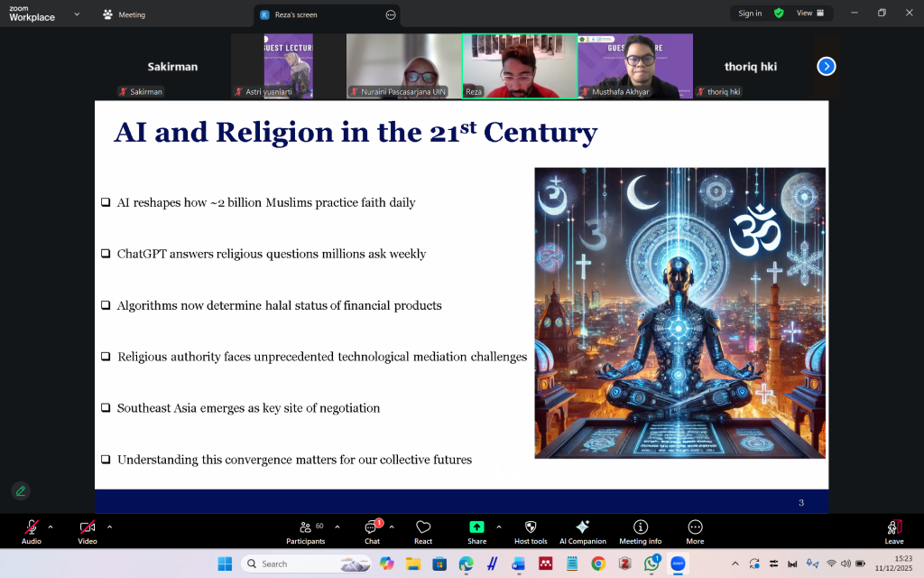
Task: Expand video options arrow beside Video
Action: tap(109, 527)
